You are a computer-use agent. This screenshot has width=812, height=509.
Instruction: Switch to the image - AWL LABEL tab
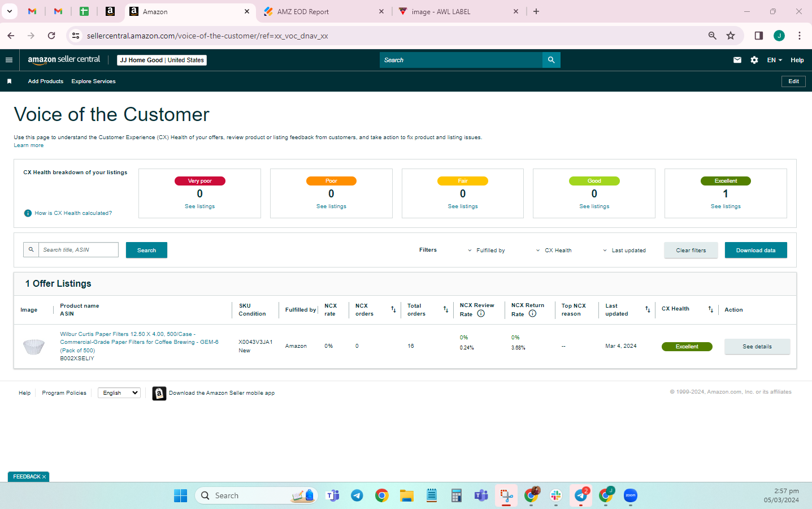tap(458, 12)
